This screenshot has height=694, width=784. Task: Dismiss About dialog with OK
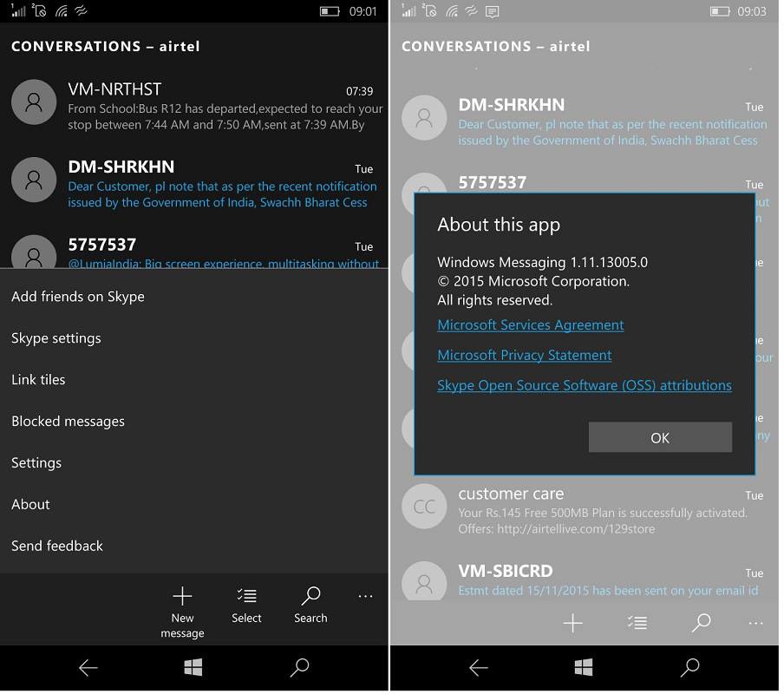coord(662,439)
